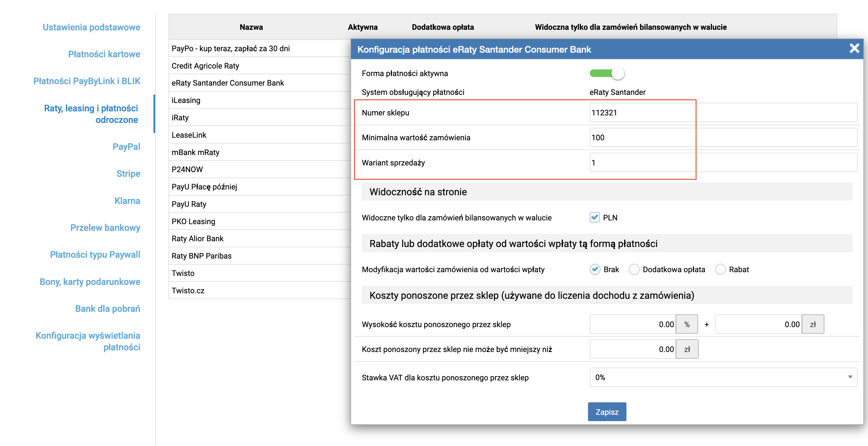Go to 'Bank dla pobrań'
The height and width of the screenshot is (446, 868).
pyautogui.click(x=107, y=309)
